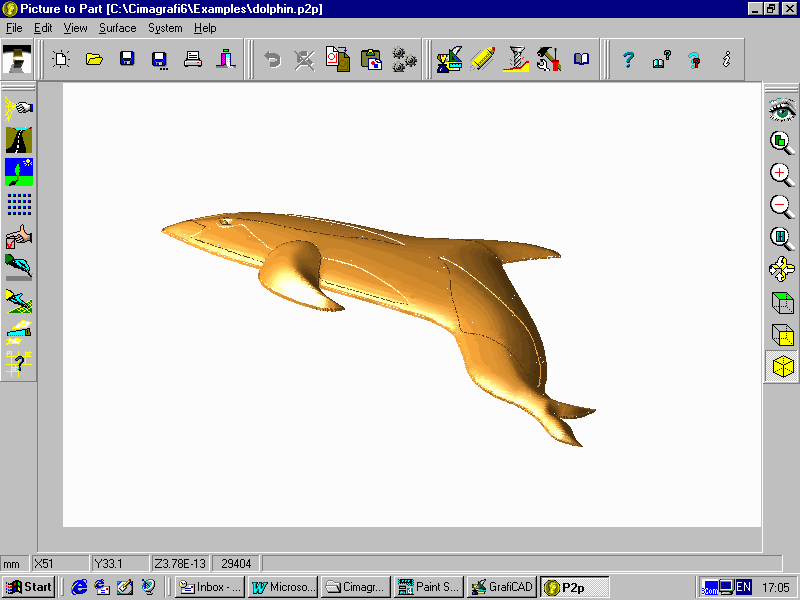The image size is (800, 600).
Task: Click the yellow four-arrow pan icon
Action: pos(782,269)
